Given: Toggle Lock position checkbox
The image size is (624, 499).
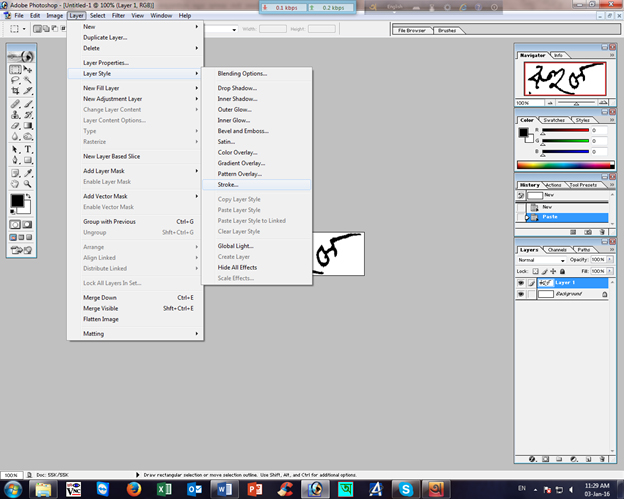Looking at the screenshot, I should click(553, 271).
